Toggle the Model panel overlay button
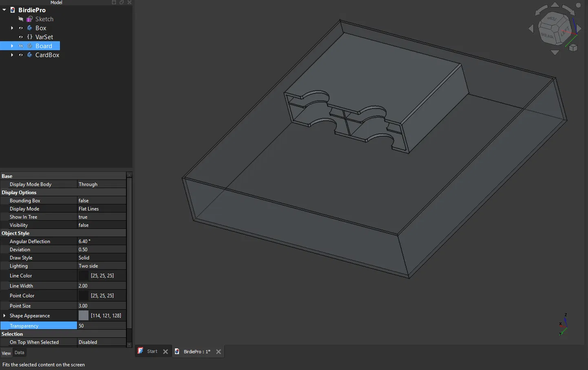 click(114, 2)
